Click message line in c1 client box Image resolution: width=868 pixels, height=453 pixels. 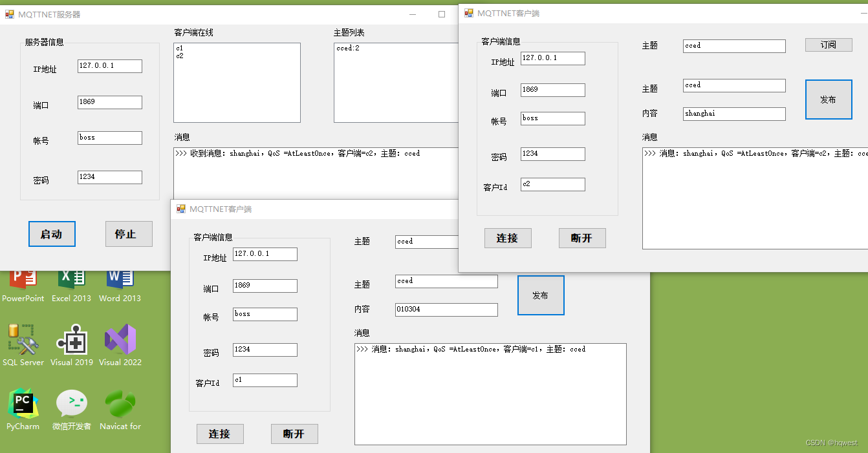pos(471,350)
